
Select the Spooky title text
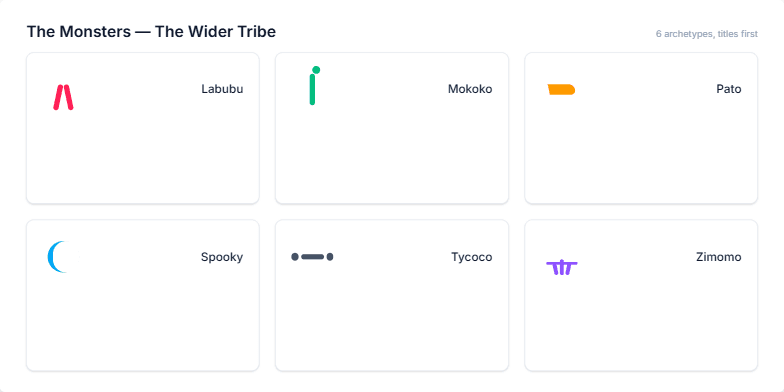pos(222,257)
